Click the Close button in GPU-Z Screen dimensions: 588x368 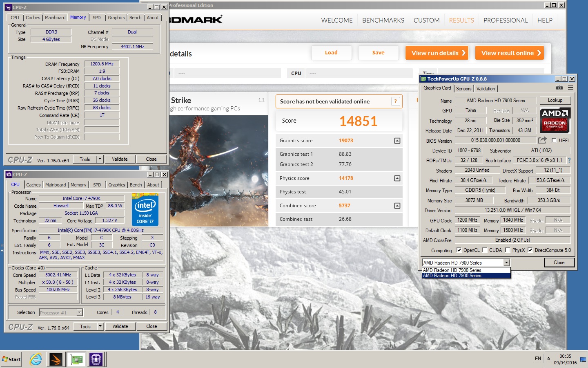(x=559, y=263)
